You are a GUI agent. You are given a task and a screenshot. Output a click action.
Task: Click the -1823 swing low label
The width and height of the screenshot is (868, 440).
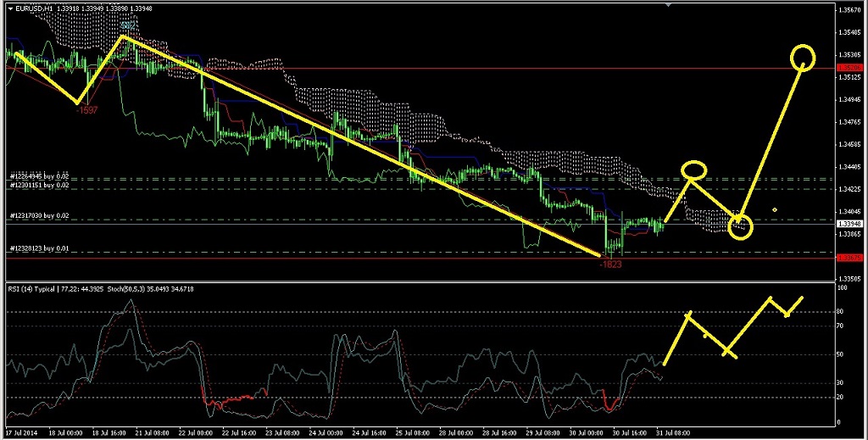pos(610,264)
